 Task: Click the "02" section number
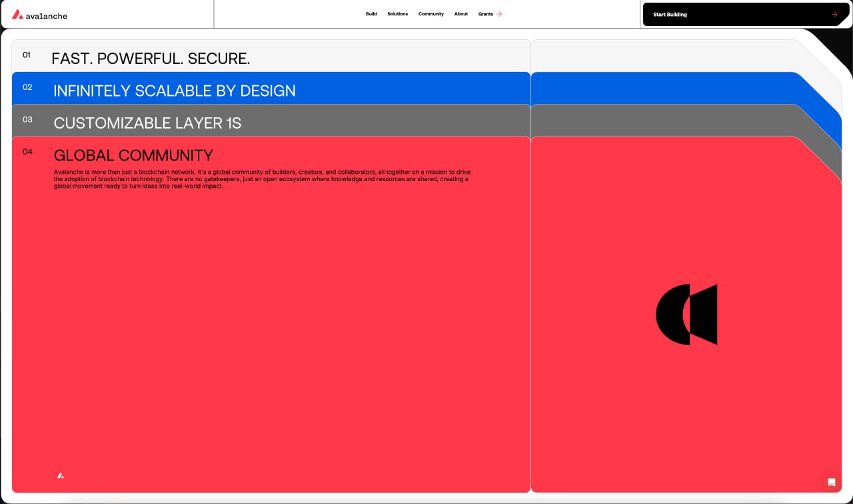click(27, 87)
